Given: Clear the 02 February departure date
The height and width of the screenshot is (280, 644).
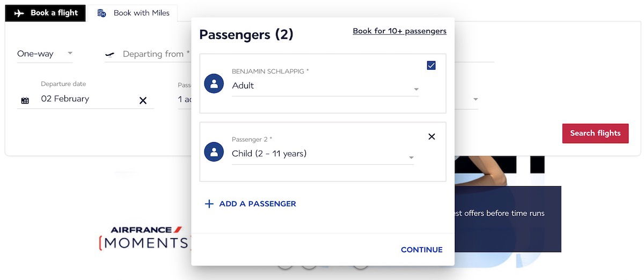Looking at the screenshot, I should click(143, 100).
